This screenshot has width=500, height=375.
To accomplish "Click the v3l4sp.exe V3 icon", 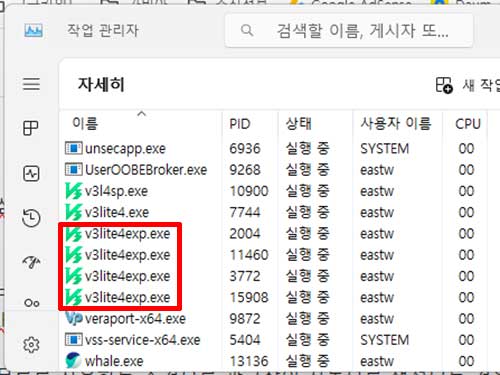I will click(73, 191).
